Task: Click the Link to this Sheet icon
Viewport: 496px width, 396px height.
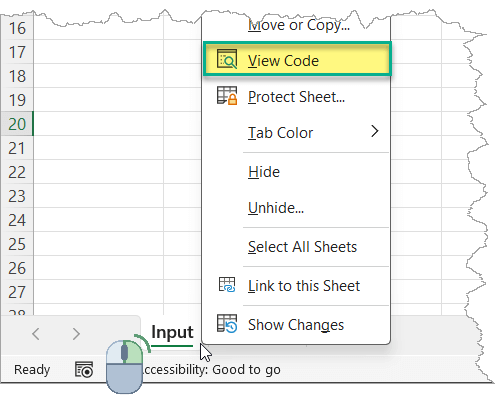Action: pyautogui.click(x=227, y=285)
